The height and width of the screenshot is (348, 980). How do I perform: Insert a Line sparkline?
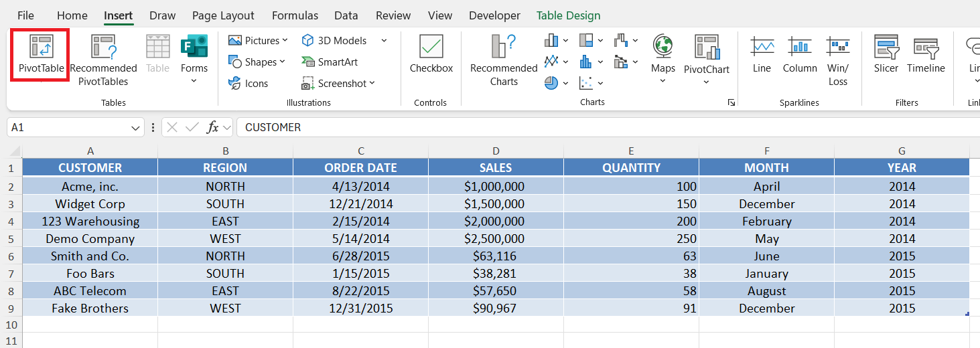click(x=762, y=55)
